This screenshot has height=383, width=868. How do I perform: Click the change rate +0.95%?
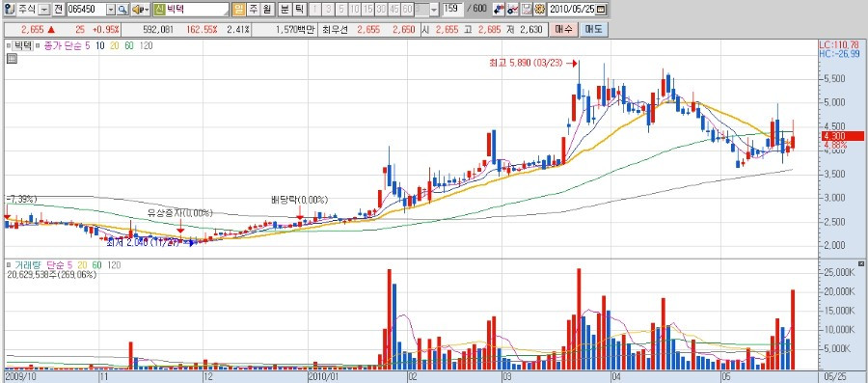point(107,30)
